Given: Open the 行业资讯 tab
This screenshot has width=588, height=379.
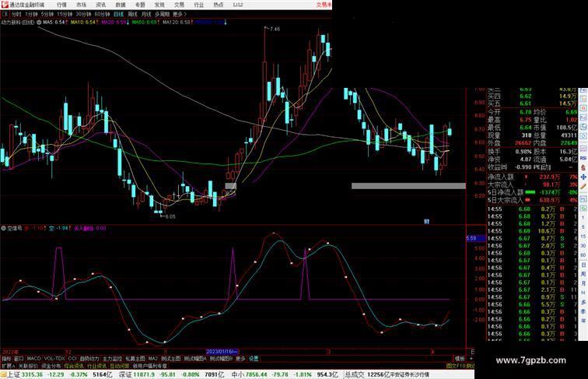Looking at the screenshot, I should point(96,366).
